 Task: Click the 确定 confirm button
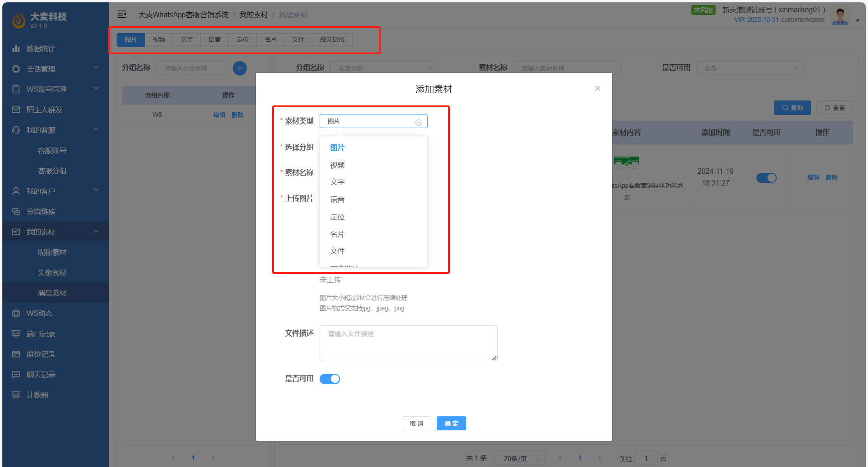point(451,424)
